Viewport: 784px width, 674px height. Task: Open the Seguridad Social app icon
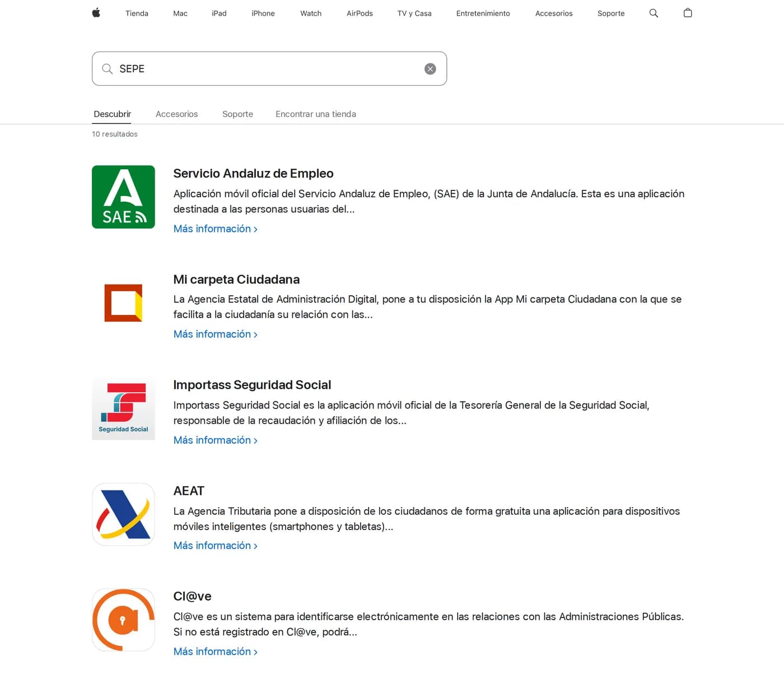coord(123,408)
